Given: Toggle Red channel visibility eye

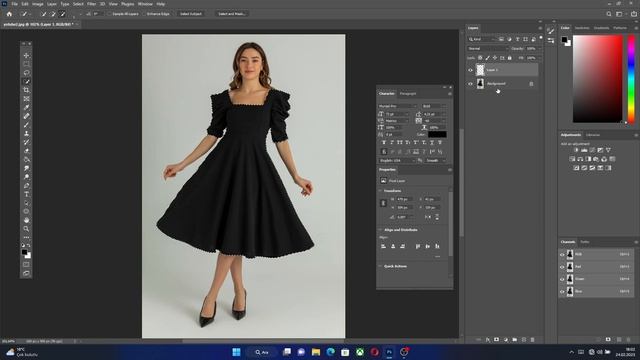Looking at the screenshot, I should pos(562,267).
